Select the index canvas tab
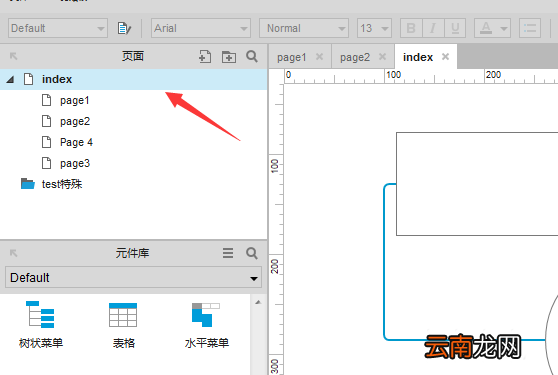Image resolution: width=558 pixels, height=375 pixels. [x=418, y=57]
